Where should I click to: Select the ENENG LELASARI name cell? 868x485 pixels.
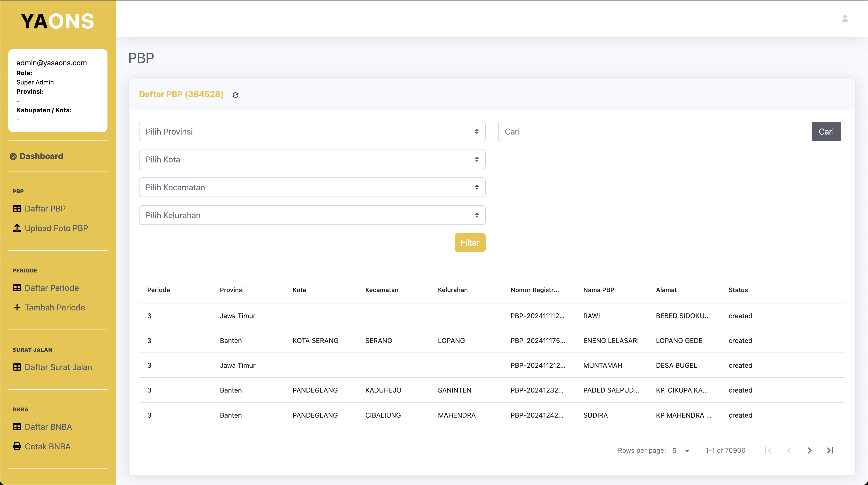click(x=610, y=341)
